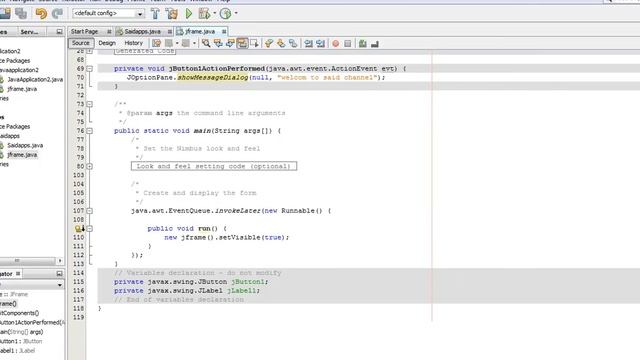Collapse jButton1ActionPerformed method at line 69
The height and width of the screenshot is (360, 640).
[89, 69]
